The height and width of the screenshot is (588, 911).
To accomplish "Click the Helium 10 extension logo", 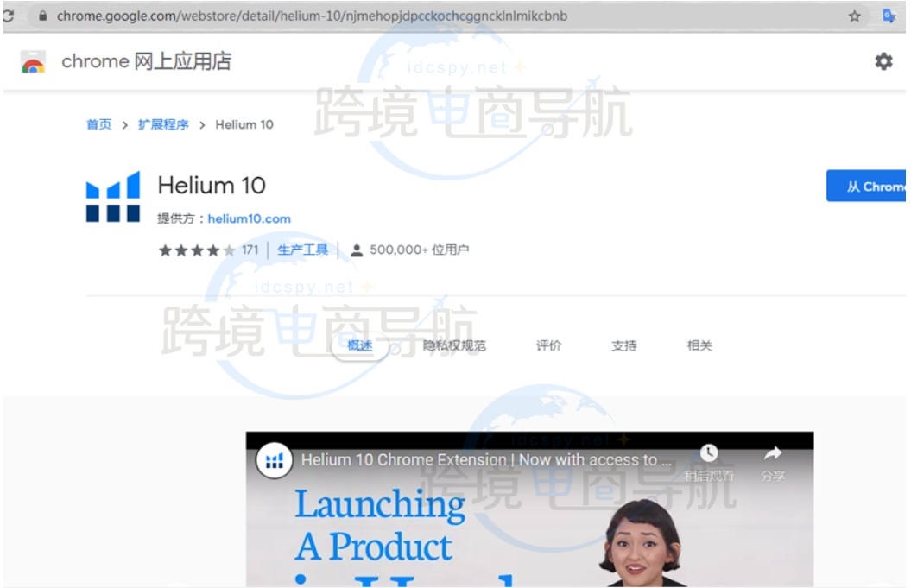I will pos(113,197).
